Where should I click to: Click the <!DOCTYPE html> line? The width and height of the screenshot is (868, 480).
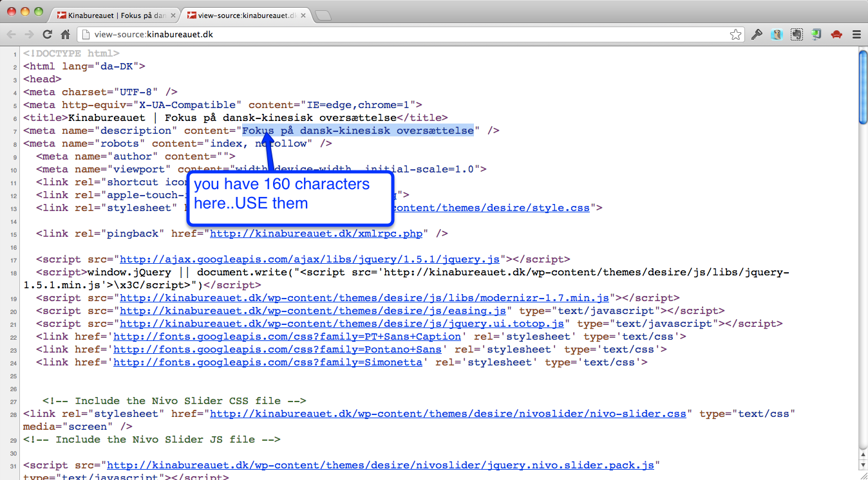click(71, 53)
